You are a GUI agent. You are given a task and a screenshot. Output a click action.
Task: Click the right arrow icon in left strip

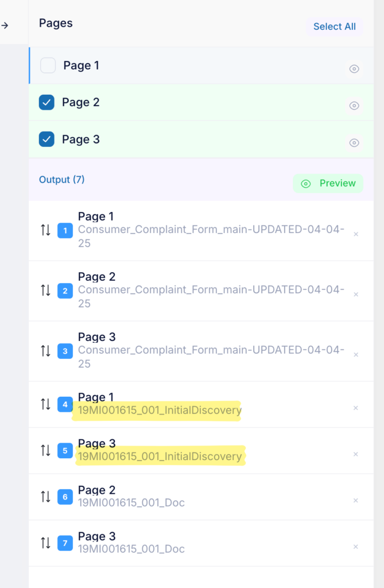point(5,25)
